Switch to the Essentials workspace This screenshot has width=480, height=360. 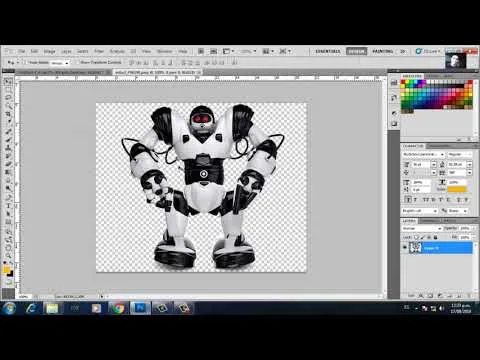(328, 51)
